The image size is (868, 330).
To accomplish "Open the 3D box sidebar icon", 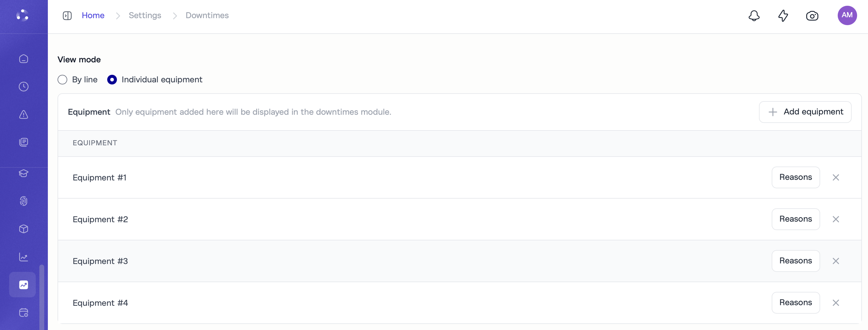I will tap(24, 229).
